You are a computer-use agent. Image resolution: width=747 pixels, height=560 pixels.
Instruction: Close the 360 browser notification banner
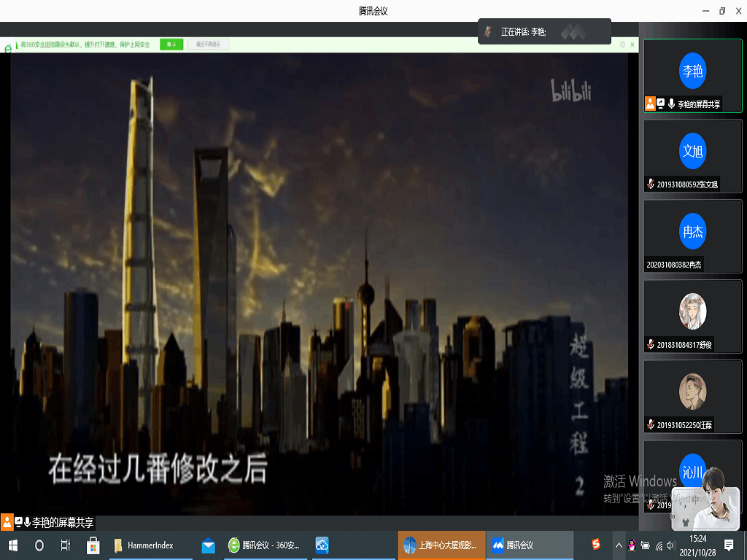point(632,44)
